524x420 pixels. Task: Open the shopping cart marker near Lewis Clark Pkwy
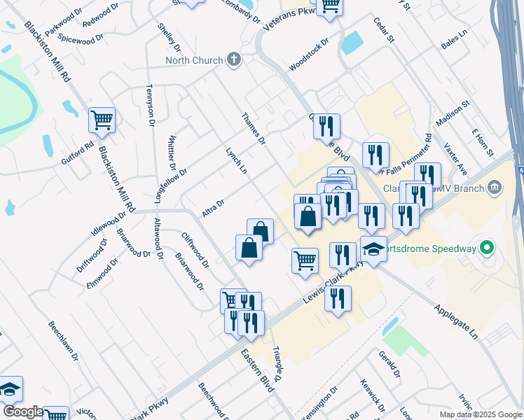coord(305,261)
